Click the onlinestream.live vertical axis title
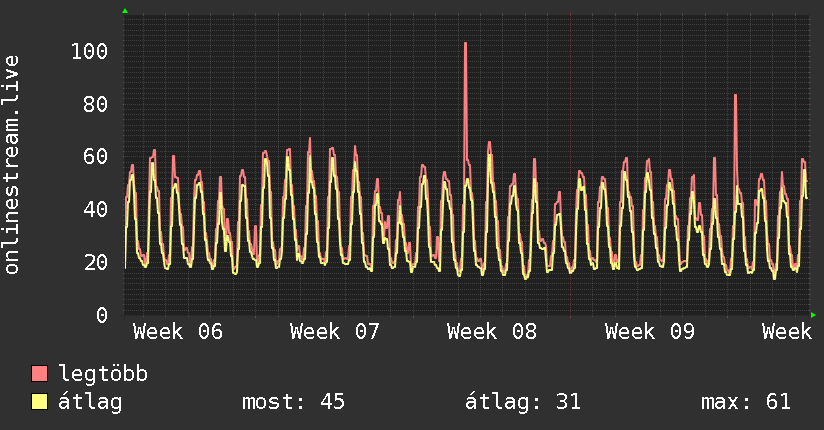The height and width of the screenshot is (430, 824). tap(13, 165)
